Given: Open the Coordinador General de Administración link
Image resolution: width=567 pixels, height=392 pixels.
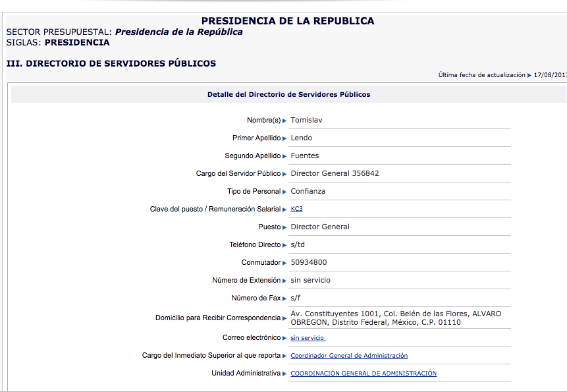Looking at the screenshot, I should 349,356.
